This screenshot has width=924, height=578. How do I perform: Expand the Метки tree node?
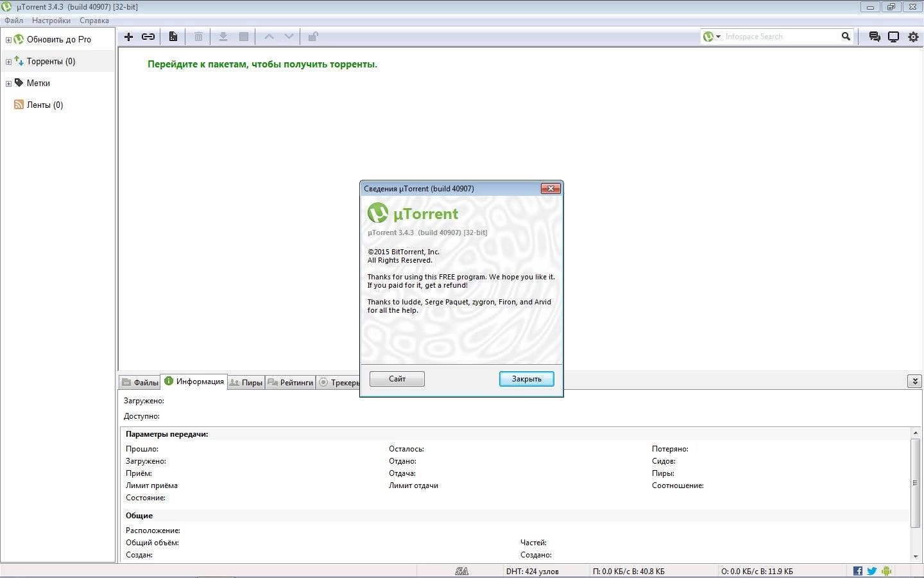8,83
